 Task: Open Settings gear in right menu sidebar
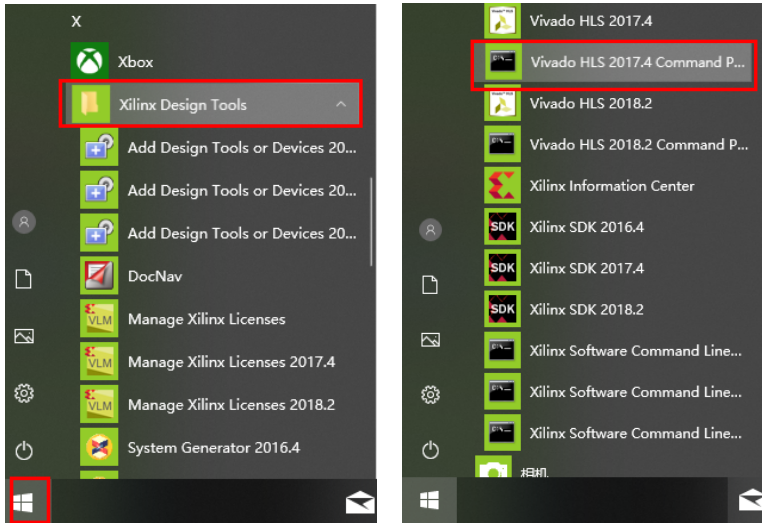[x=430, y=394]
